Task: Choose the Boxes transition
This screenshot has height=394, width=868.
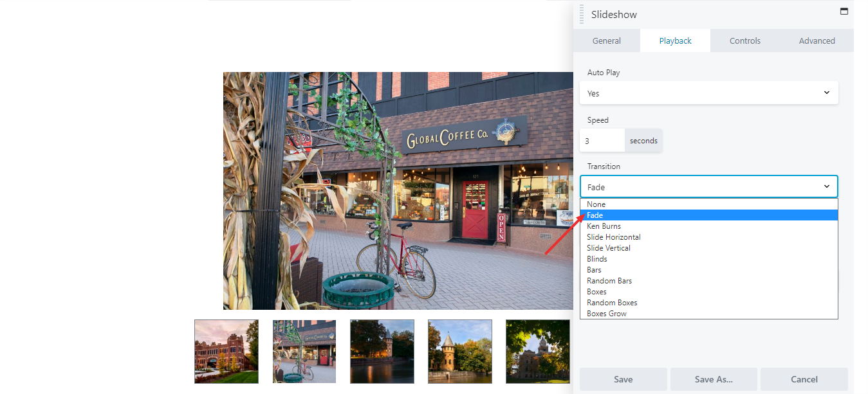Action: click(x=709, y=292)
